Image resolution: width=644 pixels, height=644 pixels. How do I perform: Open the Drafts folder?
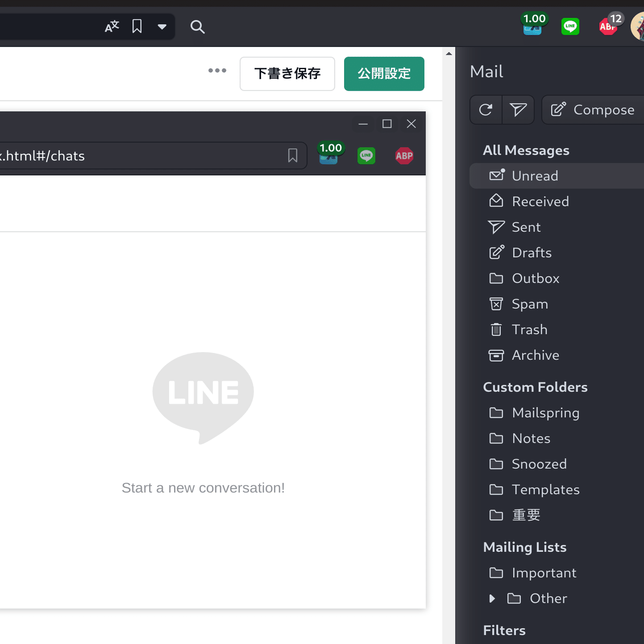[x=557, y=253]
